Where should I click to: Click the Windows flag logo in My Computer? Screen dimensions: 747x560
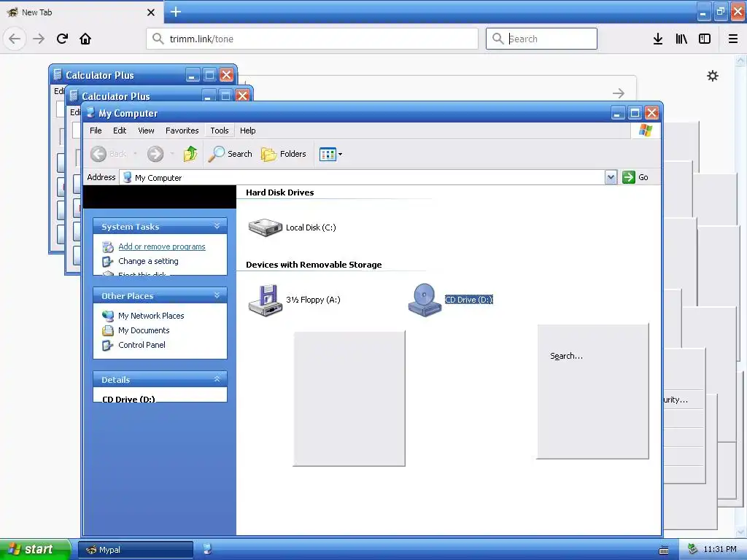pyautogui.click(x=646, y=131)
